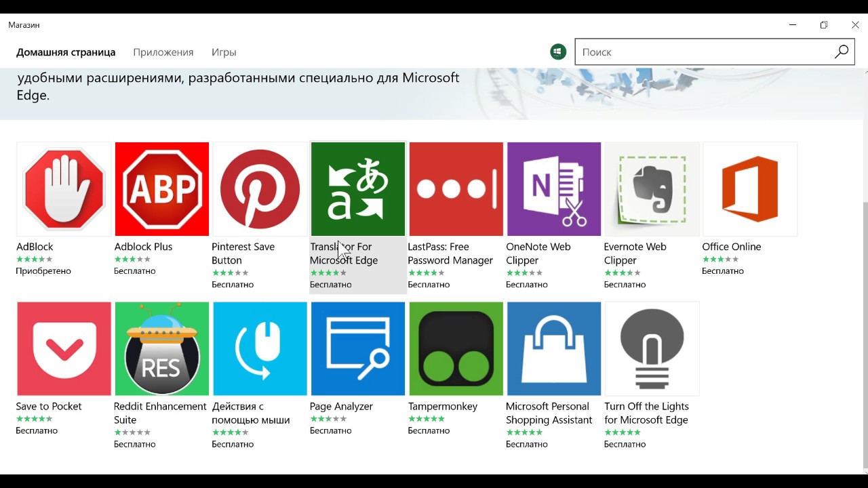This screenshot has height=488, width=868.
Task: Open the Pinterest Save Button title
Action: (243, 253)
